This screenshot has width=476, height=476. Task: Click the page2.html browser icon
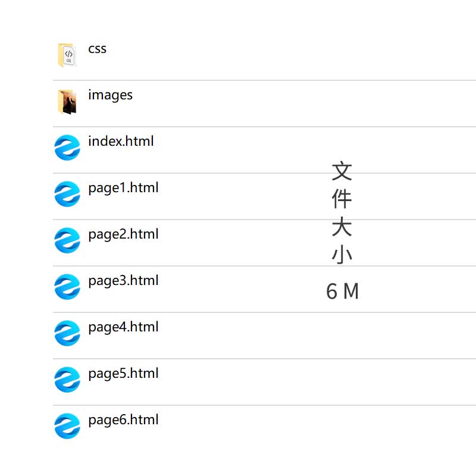[67, 240]
